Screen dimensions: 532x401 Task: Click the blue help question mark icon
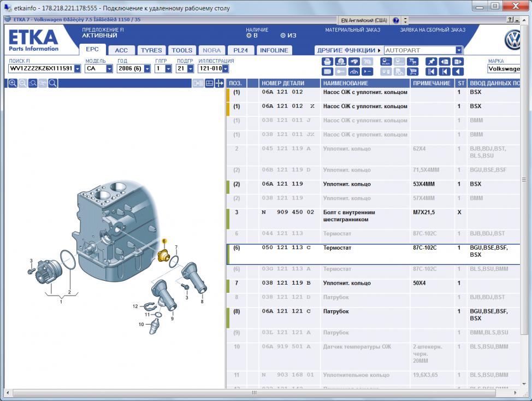point(395,20)
